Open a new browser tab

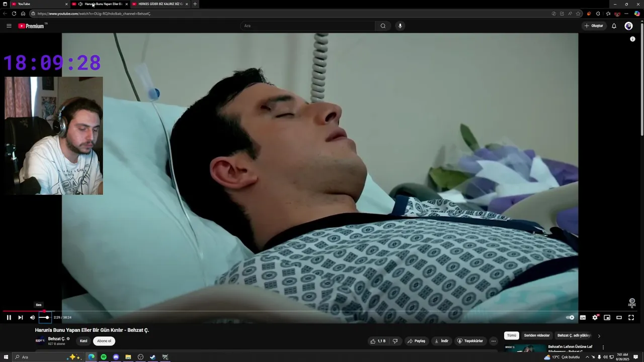195,4
